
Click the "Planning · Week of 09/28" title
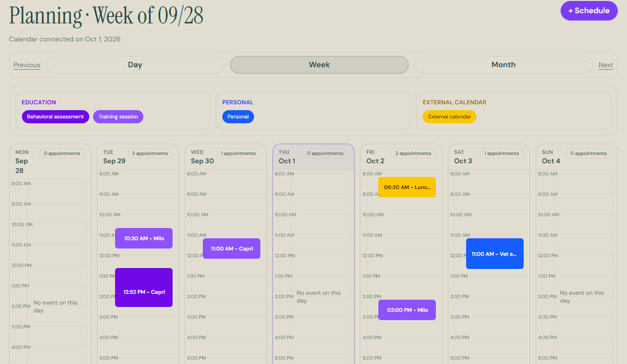point(106,16)
